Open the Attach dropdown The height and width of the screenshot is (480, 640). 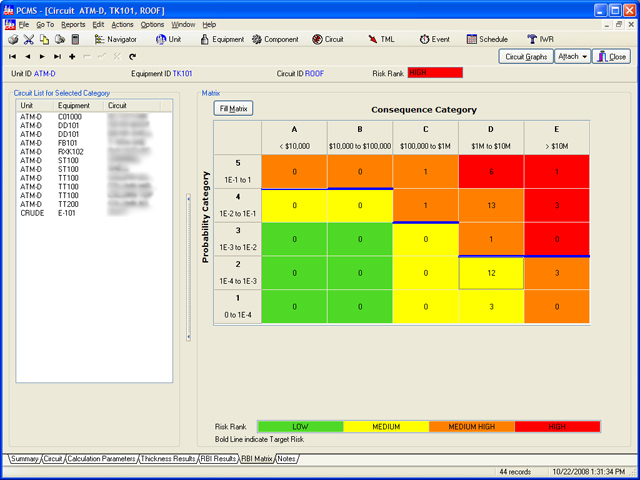[570, 57]
